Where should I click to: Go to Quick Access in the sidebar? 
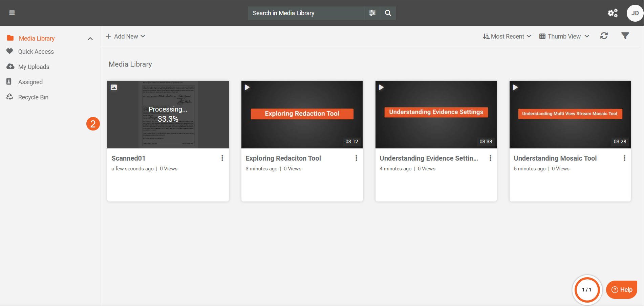tap(36, 52)
